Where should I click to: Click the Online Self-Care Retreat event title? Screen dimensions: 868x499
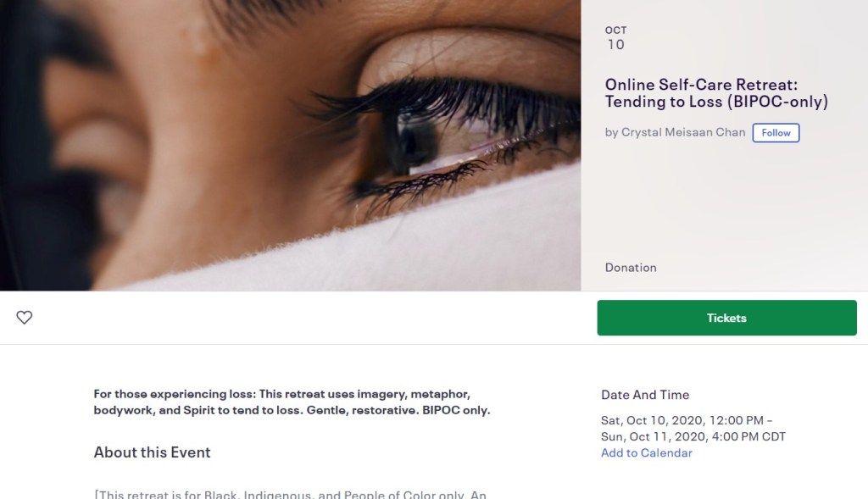(701, 85)
